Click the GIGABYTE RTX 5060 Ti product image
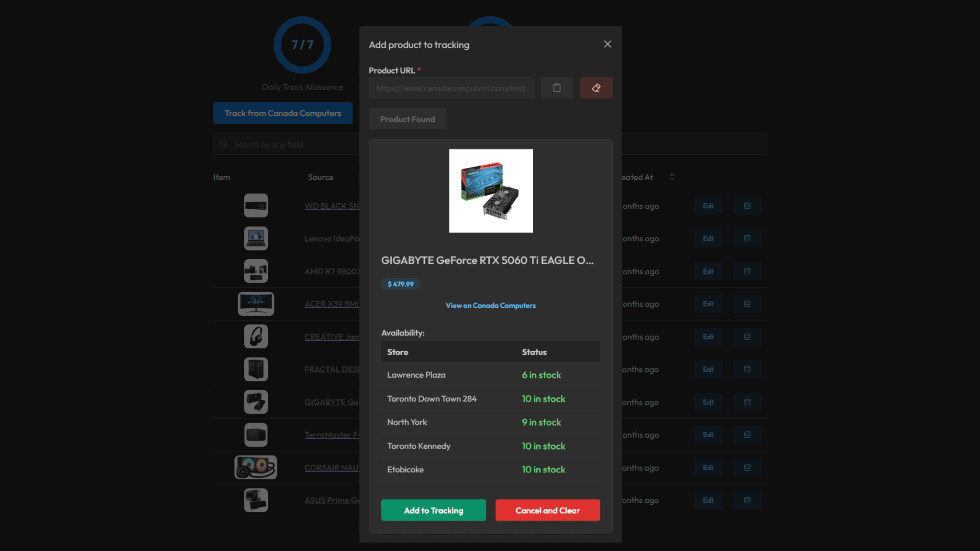Image resolution: width=980 pixels, height=551 pixels. click(491, 191)
